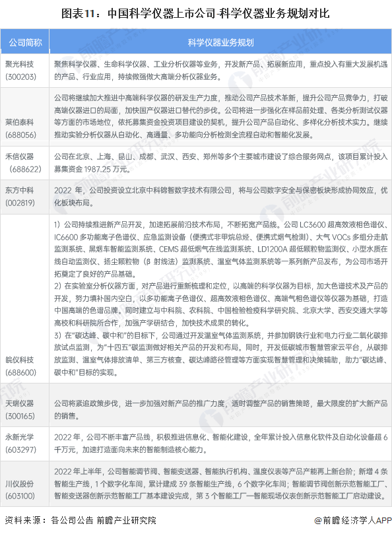Click 皖仪科技 paragraph 2) 在实验室分析仪器方面

tap(220, 304)
